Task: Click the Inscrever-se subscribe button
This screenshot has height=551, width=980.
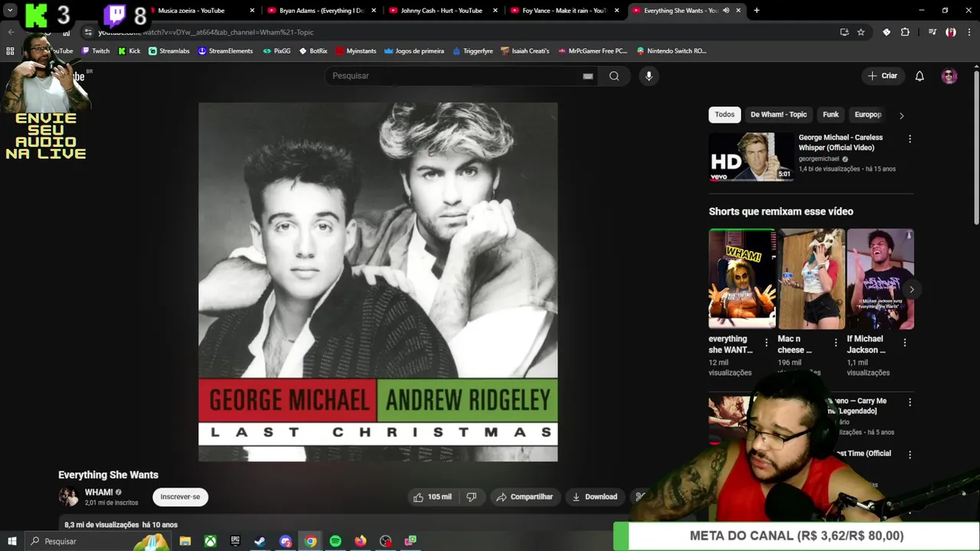Action: tap(180, 497)
